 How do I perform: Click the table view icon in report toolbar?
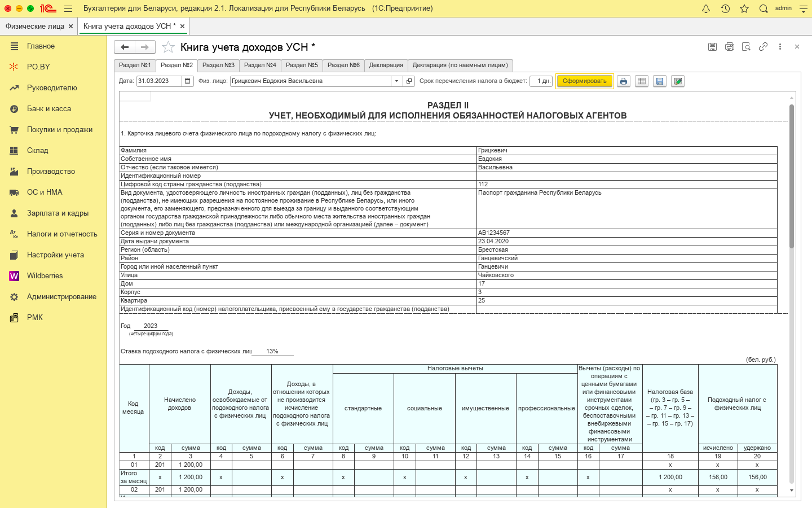(x=641, y=81)
